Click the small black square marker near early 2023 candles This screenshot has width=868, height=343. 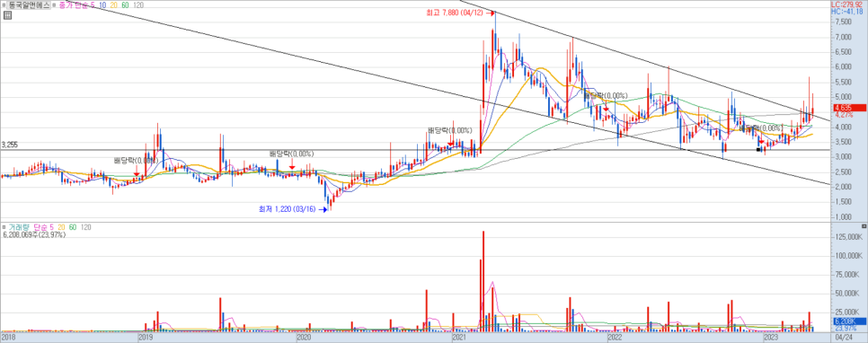pyautogui.click(x=757, y=149)
